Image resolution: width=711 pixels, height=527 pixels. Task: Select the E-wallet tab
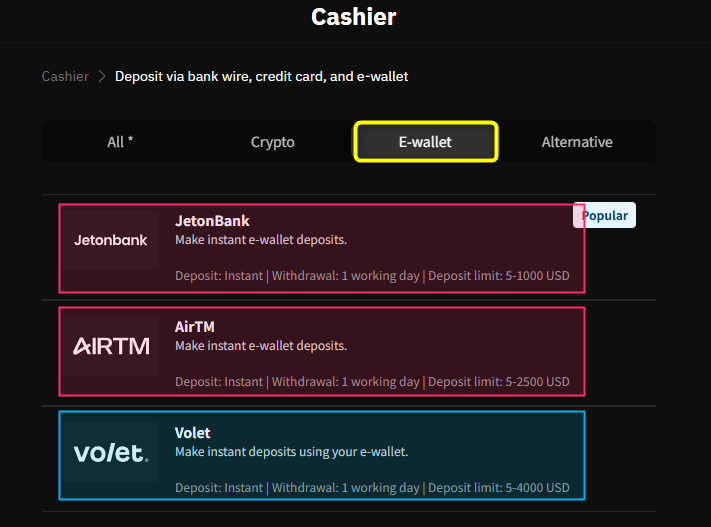click(425, 142)
